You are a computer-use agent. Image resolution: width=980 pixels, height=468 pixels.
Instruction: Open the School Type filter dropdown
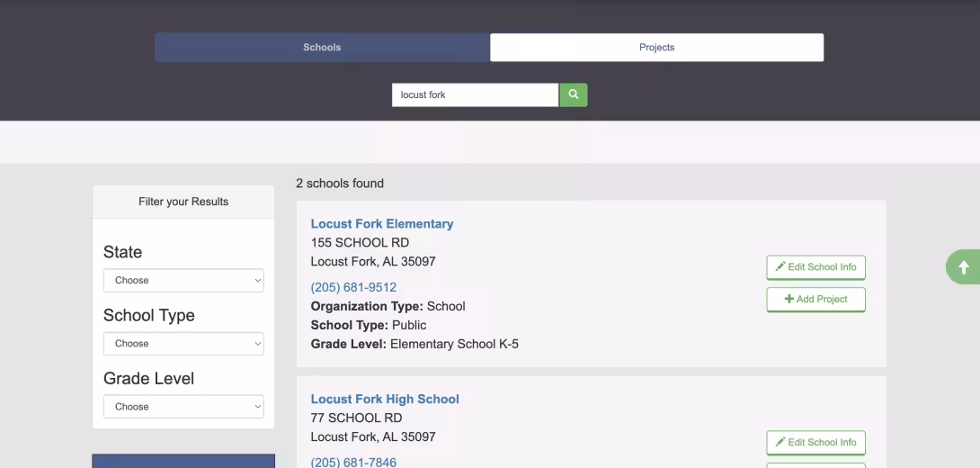coord(183,344)
